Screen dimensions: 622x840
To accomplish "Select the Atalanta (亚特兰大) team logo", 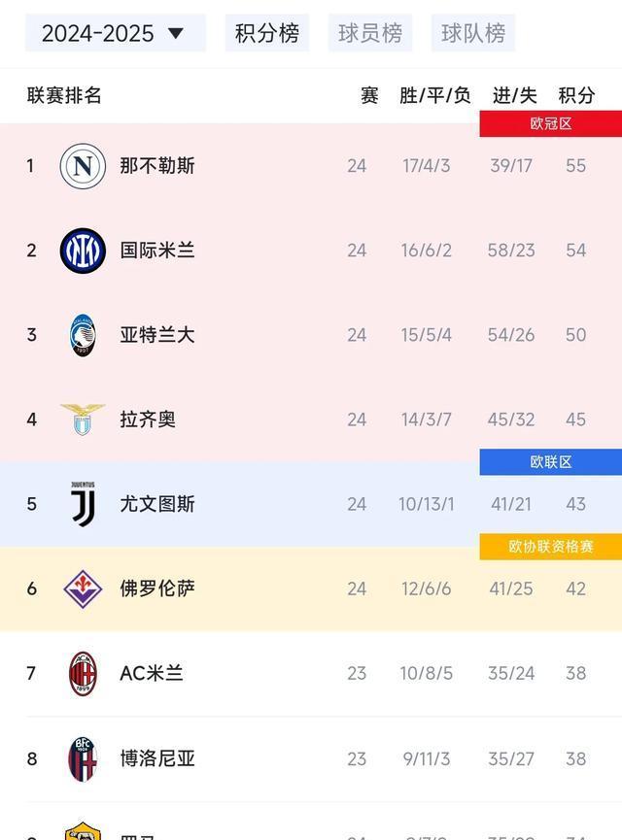I will click(82, 334).
